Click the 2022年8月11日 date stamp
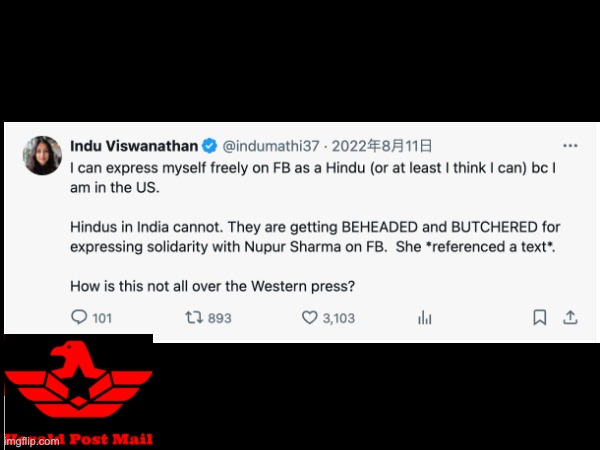Viewport: 600px width, 450px height. [382, 146]
